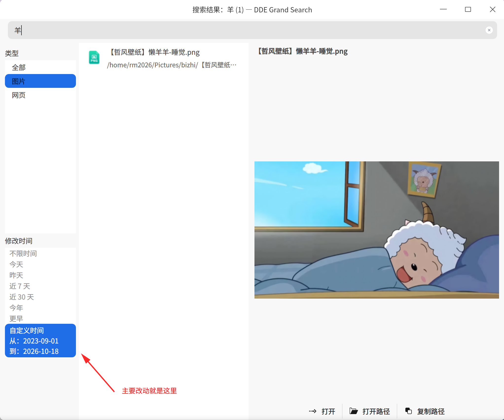Click the preview image of sleeping sheep
504x420 pixels.
coord(377,230)
